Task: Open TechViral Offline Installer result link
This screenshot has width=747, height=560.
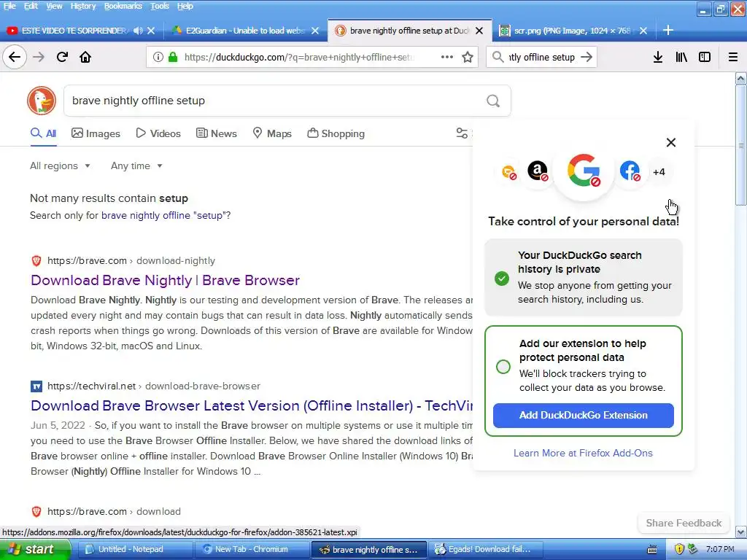Action: 252,405
